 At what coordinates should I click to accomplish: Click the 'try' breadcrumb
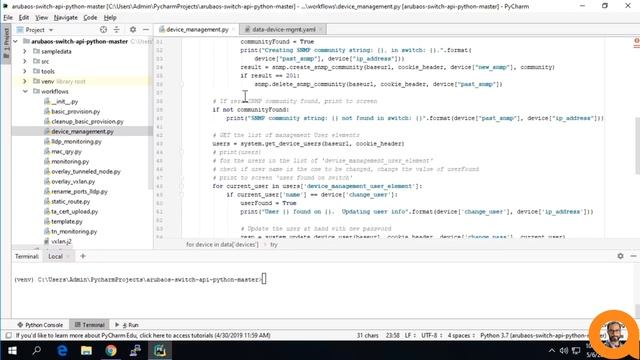pyautogui.click(x=273, y=244)
